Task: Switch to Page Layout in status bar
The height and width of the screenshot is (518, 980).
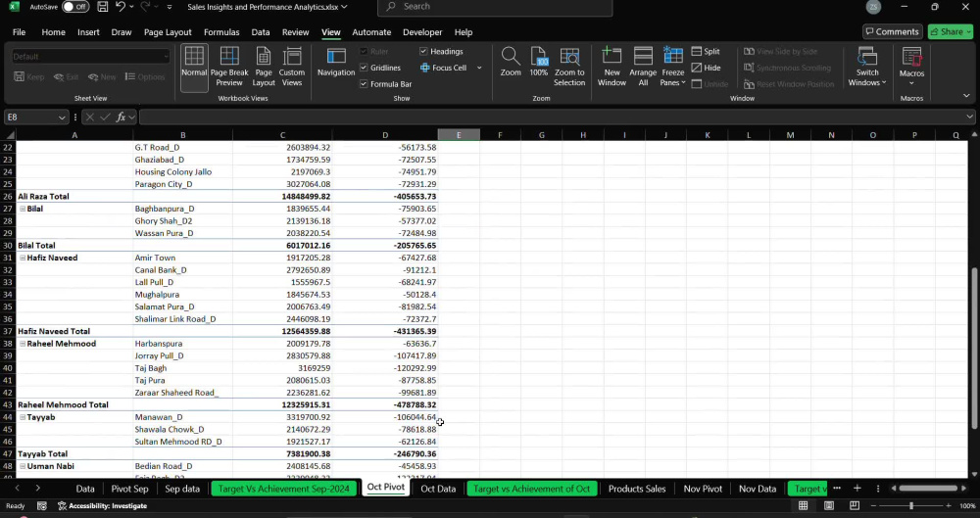Action: (829, 505)
